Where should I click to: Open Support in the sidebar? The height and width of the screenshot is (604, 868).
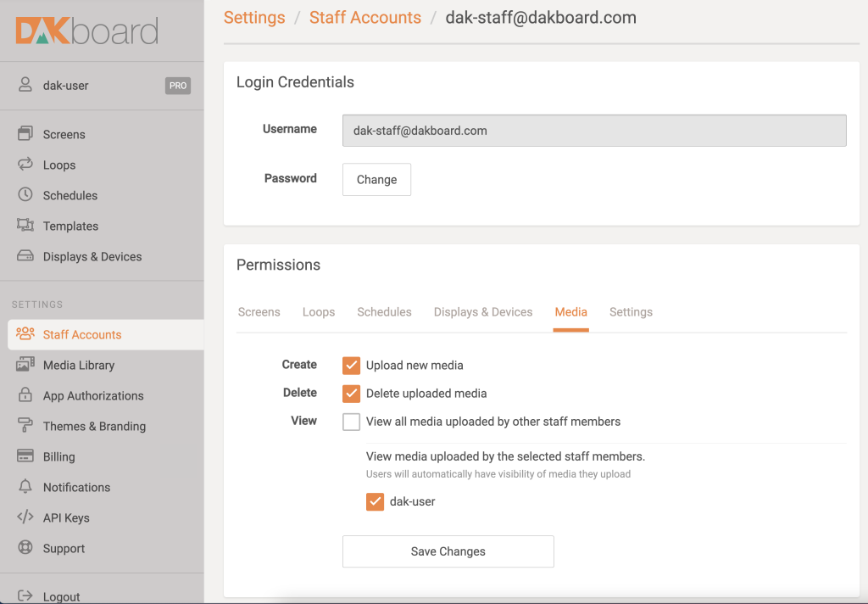[x=64, y=547]
